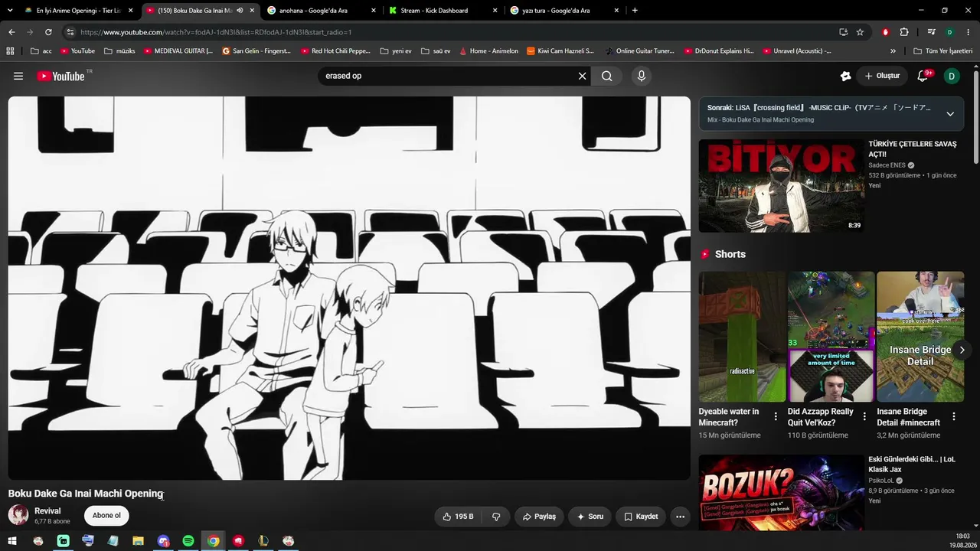Image resolution: width=980 pixels, height=551 pixels.
Task: Open the Online Guitar Tuner bookmark
Action: 640,51
